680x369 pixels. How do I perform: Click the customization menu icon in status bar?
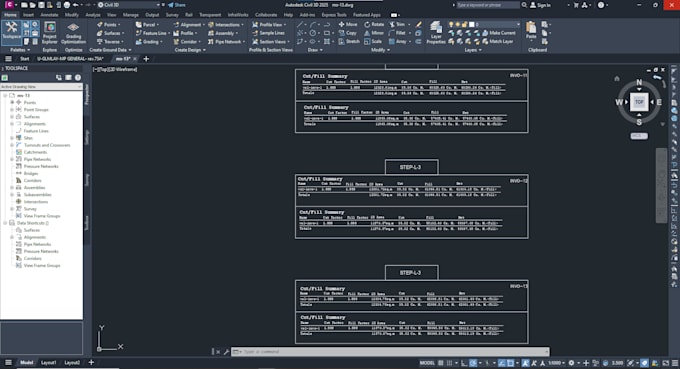point(675,363)
